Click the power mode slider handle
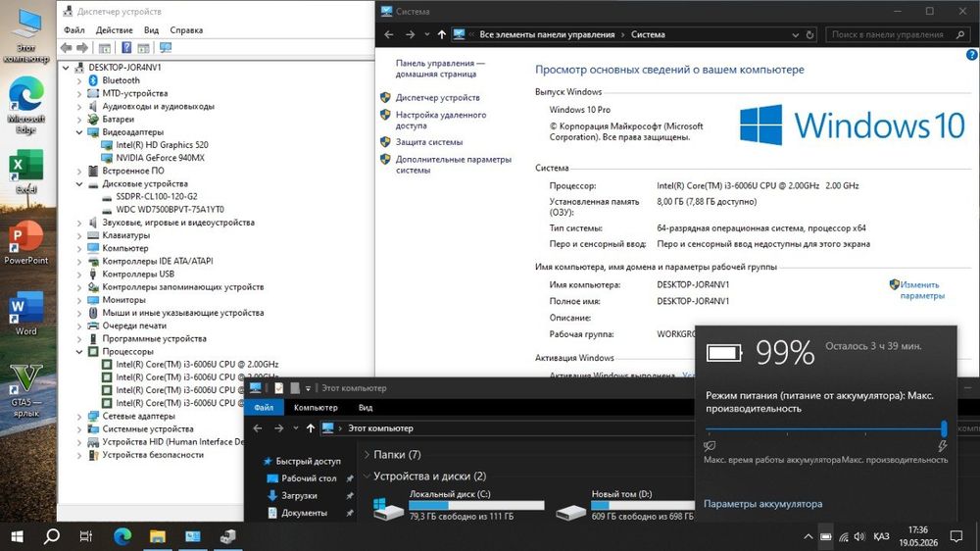The image size is (980, 551). pos(944,428)
